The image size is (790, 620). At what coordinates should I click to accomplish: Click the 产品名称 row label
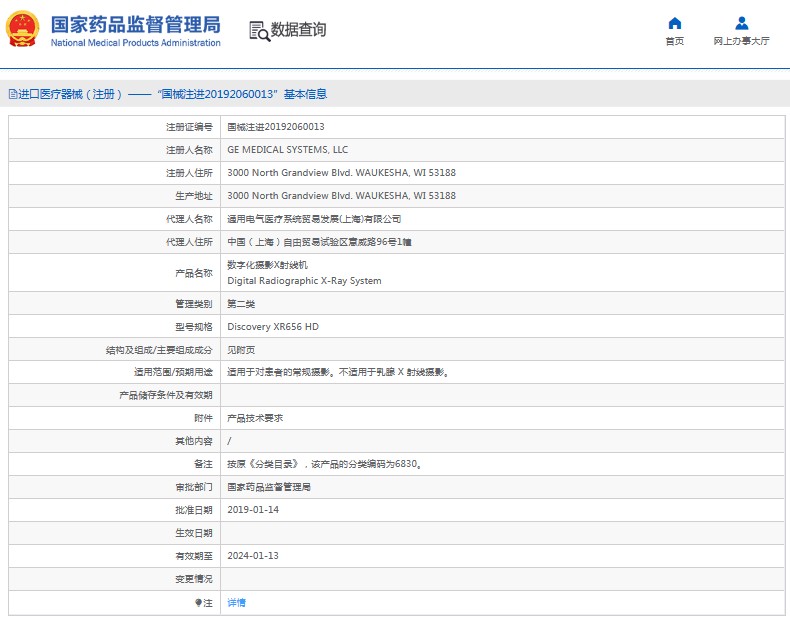194,273
